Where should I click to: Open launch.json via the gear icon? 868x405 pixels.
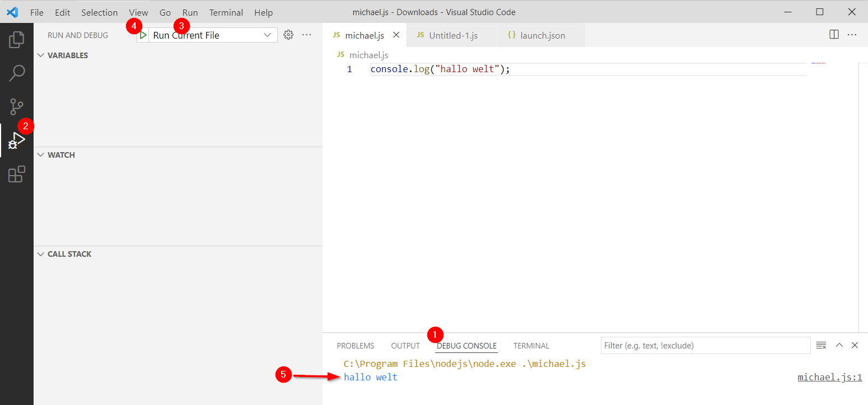pyautogui.click(x=288, y=35)
